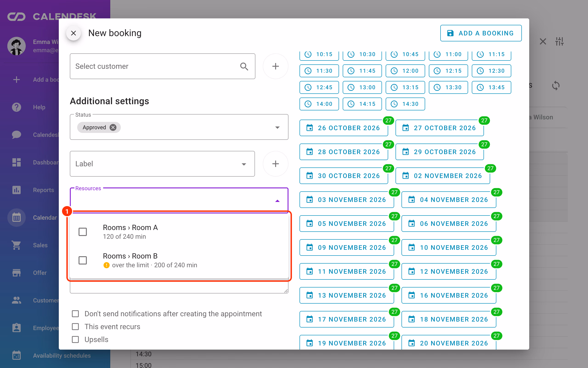Focus the Select customer field
Image resolution: width=588 pixels, height=368 pixels.
click(162, 66)
